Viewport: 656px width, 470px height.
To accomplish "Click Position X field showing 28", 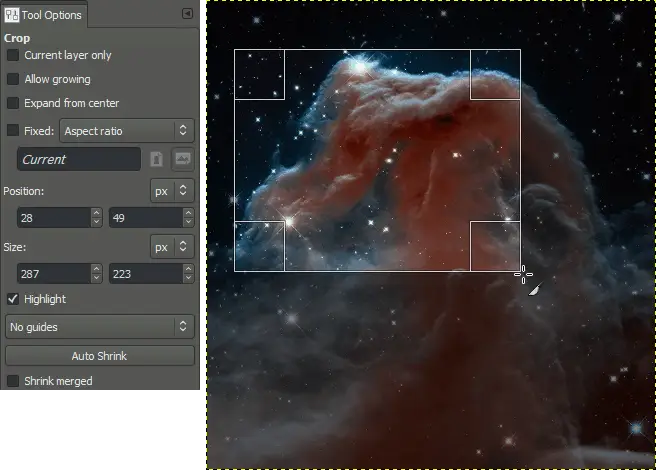I will pyautogui.click(x=54, y=218).
